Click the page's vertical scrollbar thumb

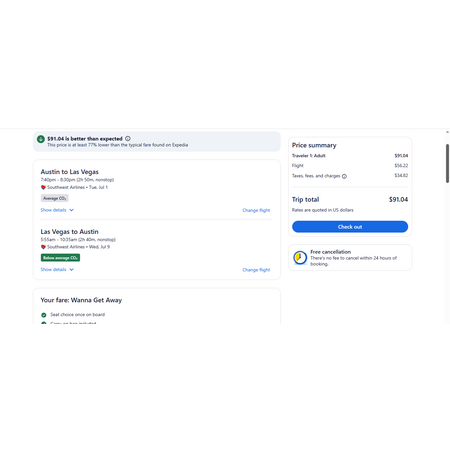coord(447,163)
